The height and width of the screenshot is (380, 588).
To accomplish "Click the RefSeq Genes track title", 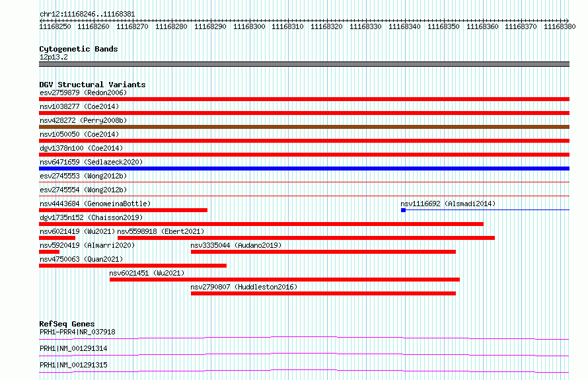I will click(x=67, y=324).
